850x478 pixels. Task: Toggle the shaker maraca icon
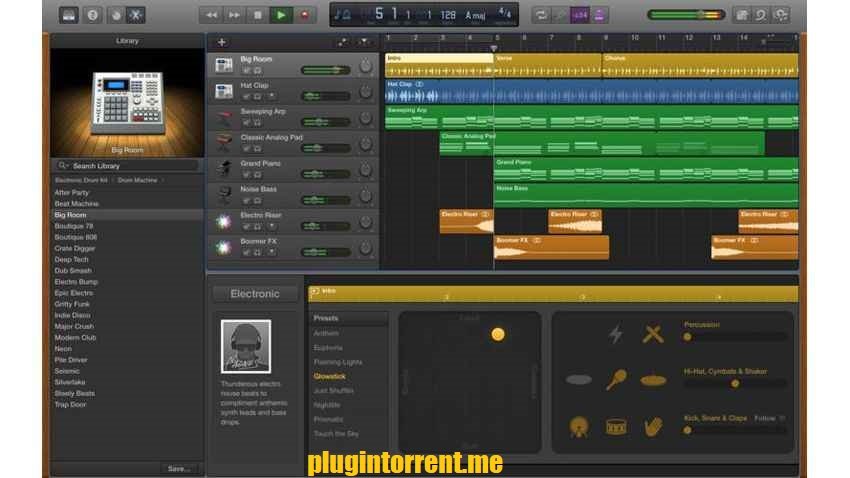(x=616, y=379)
